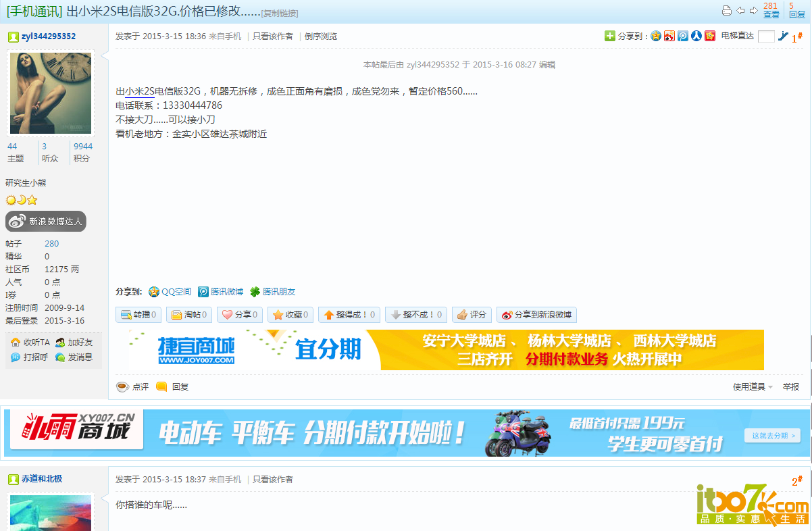The image size is (812, 531).
Task: Share to QQ Zone via top star icon
Action: pos(656,36)
